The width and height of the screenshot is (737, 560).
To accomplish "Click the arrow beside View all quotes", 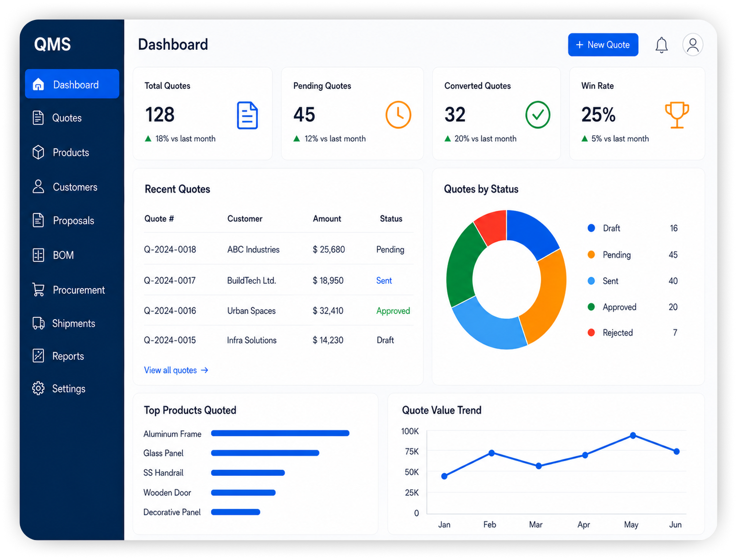I will 205,370.
